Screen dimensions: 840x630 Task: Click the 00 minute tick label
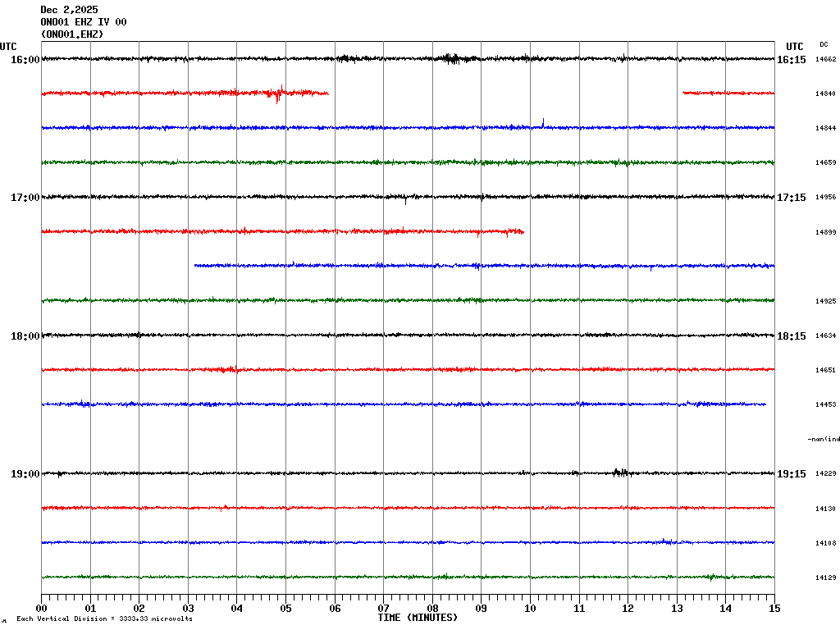[42, 609]
